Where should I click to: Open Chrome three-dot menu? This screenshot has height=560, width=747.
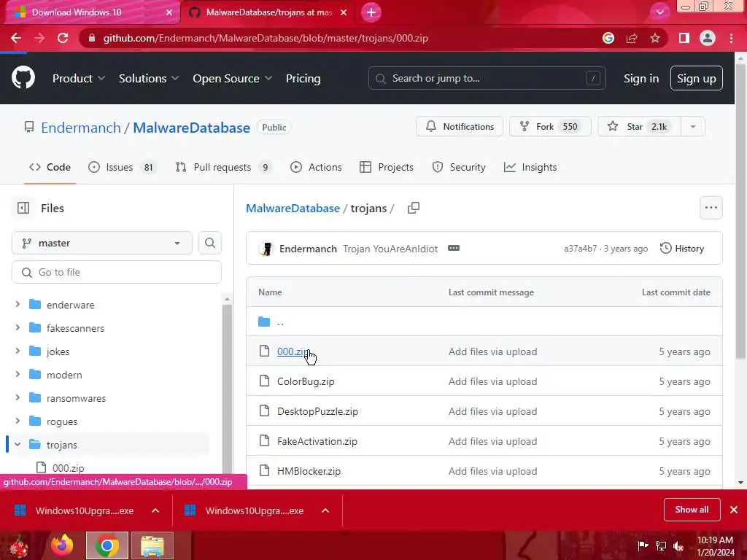click(731, 38)
